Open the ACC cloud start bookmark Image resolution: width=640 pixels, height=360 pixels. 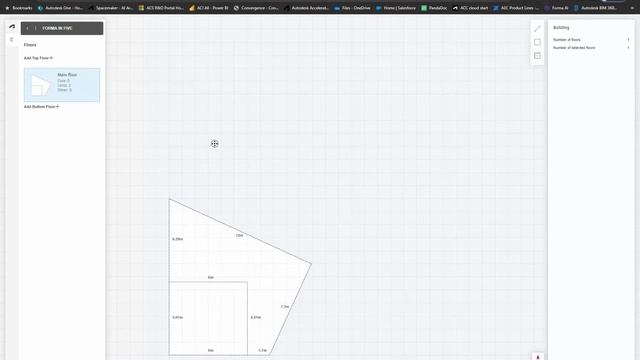470,8
